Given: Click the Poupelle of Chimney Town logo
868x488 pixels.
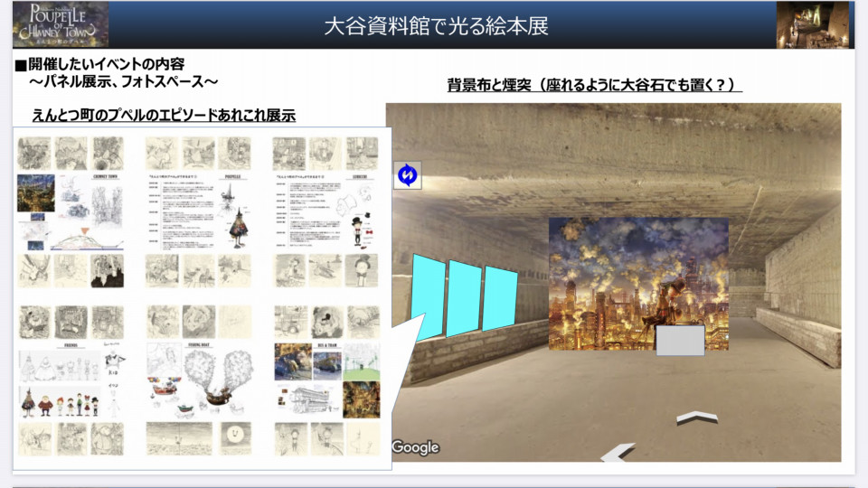Looking at the screenshot, I should tap(61, 24).
